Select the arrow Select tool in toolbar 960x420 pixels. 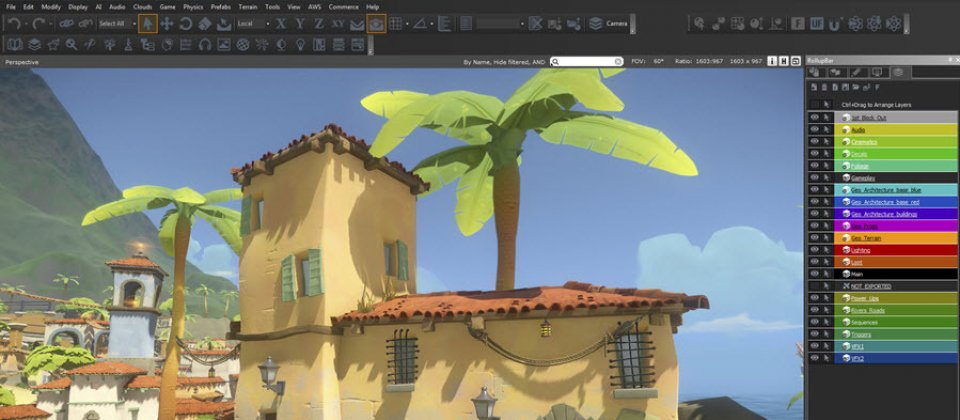tap(147, 23)
